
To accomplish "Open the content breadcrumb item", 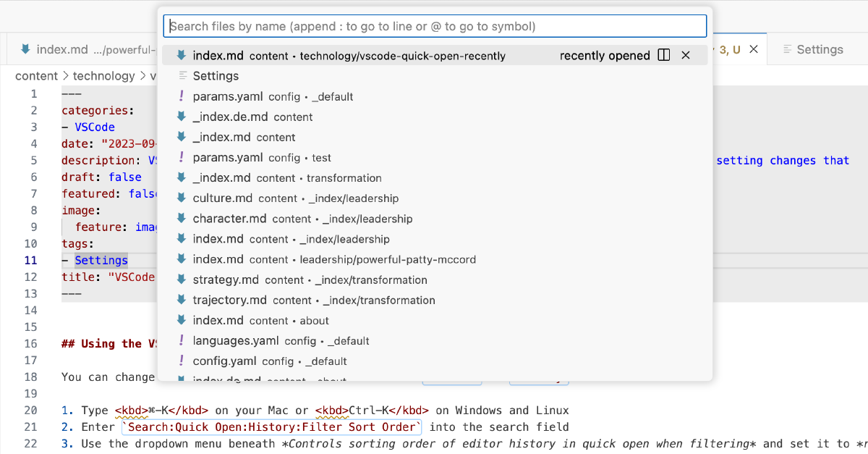I will tap(36, 75).
